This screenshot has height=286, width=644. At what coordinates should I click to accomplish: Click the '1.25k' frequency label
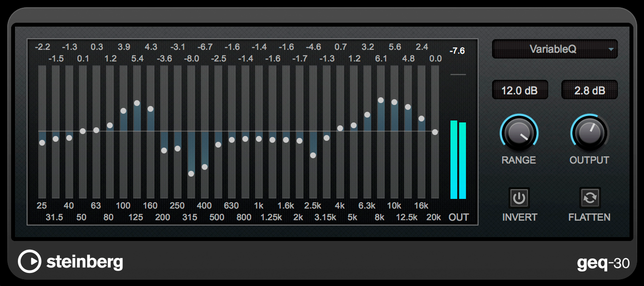(x=271, y=217)
